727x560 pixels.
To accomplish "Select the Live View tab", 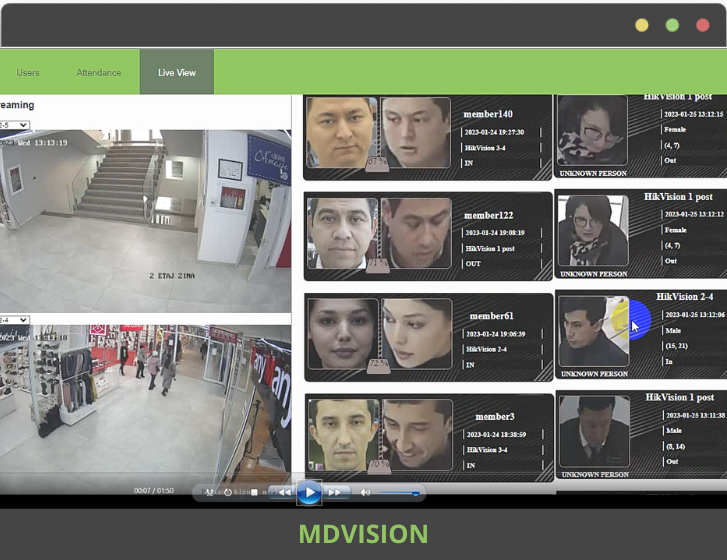I will [177, 73].
